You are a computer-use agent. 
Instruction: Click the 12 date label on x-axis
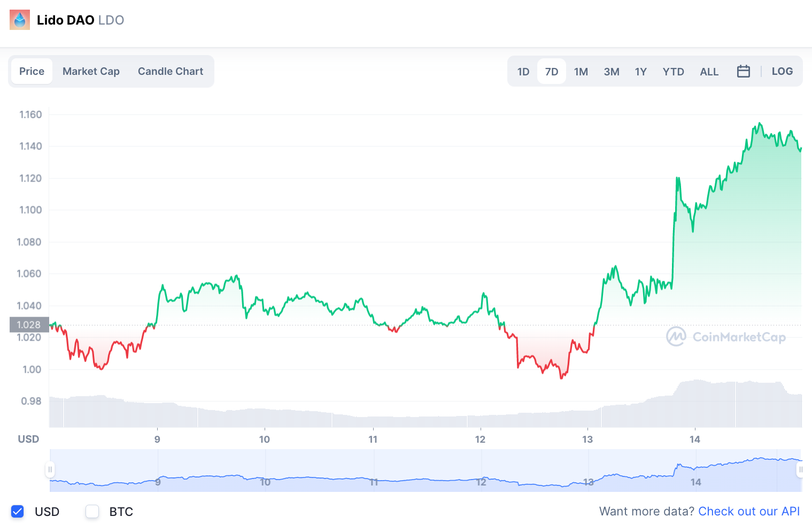(x=480, y=439)
